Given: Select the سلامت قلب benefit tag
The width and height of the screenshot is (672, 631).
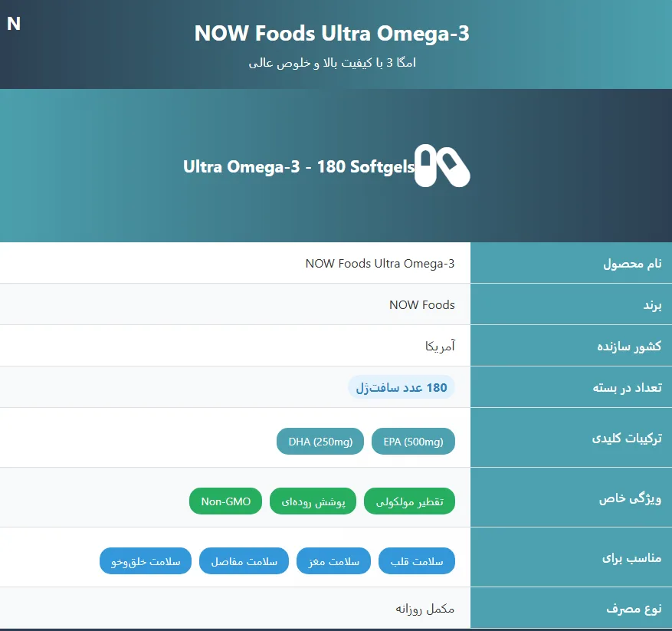Looking at the screenshot, I should pos(417,560).
